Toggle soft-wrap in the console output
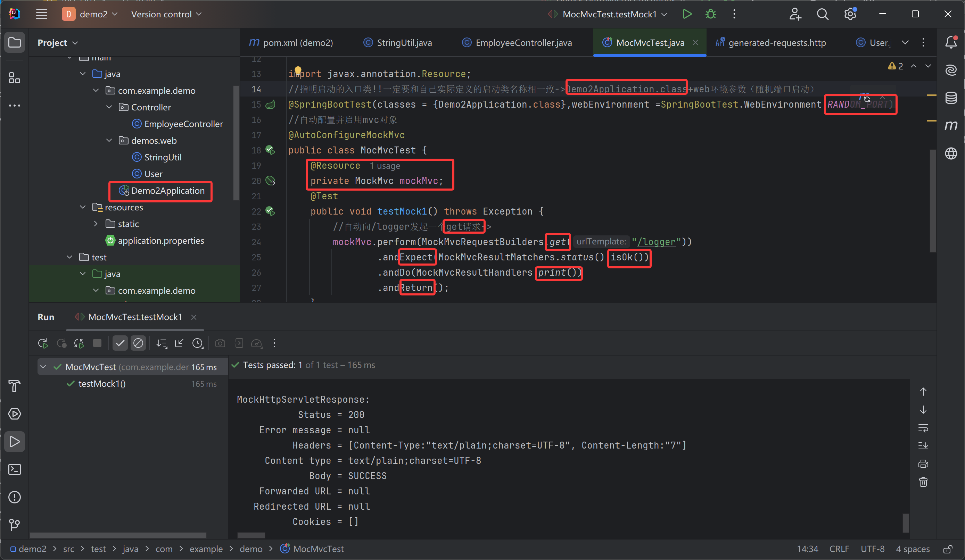965x560 pixels. (x=923, y=428)
